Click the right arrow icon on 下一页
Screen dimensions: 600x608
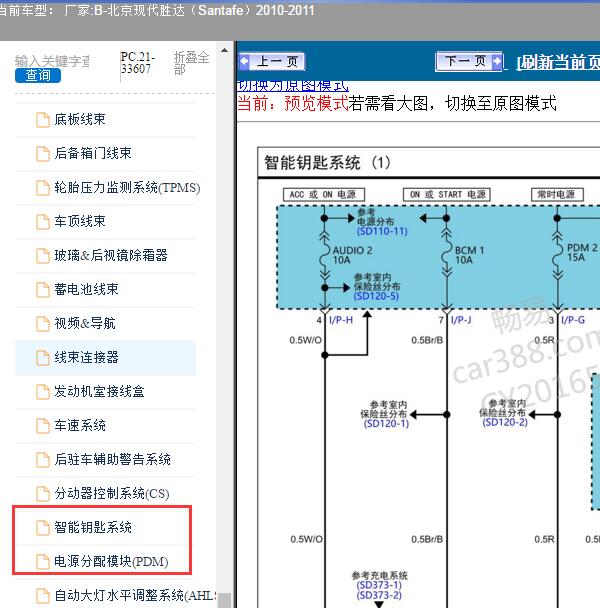tap(497, 61)
